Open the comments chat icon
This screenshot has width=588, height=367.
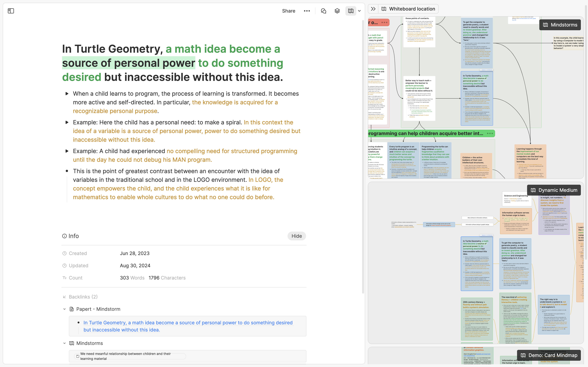click(323, 11)
